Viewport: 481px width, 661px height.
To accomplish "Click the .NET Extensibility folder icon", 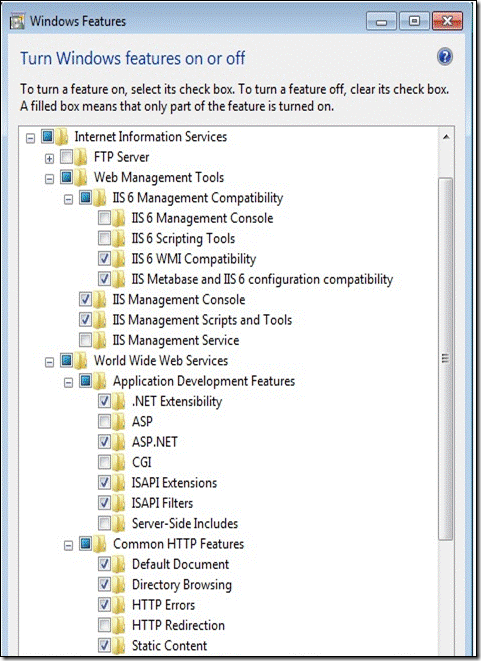I will pos(118,401).
